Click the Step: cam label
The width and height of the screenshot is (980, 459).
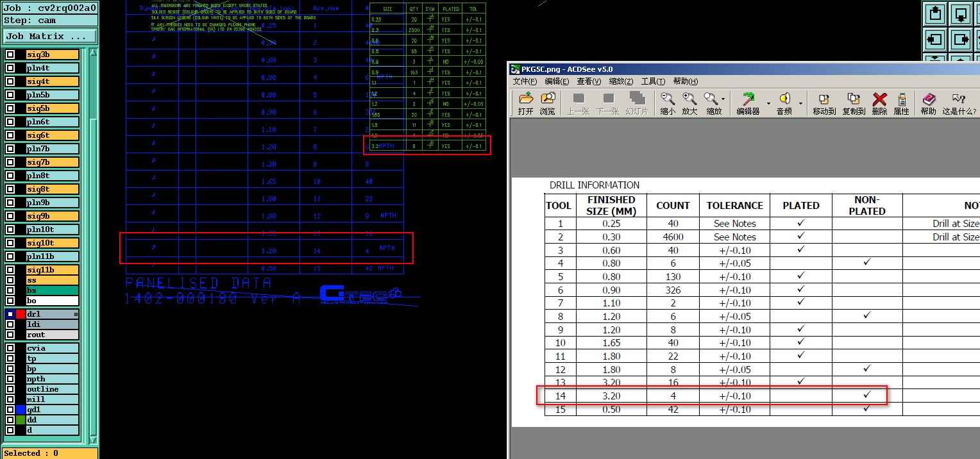[x=50, y=21]
